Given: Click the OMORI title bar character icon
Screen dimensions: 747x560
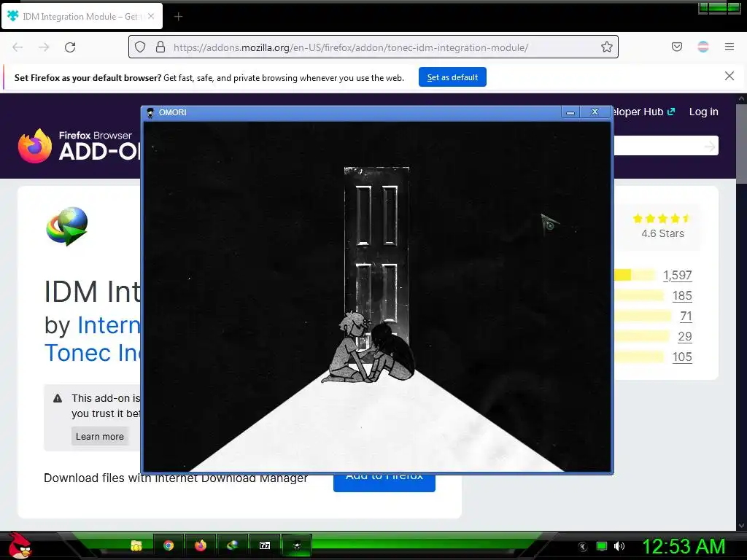Looking at the screenshot, I should coord(150,112).
